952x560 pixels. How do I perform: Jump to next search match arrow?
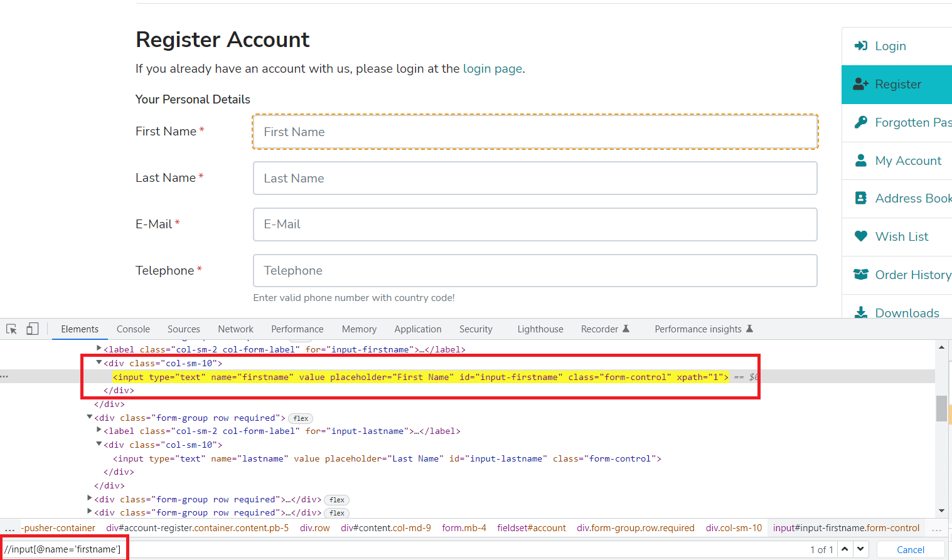click(860, 549)
